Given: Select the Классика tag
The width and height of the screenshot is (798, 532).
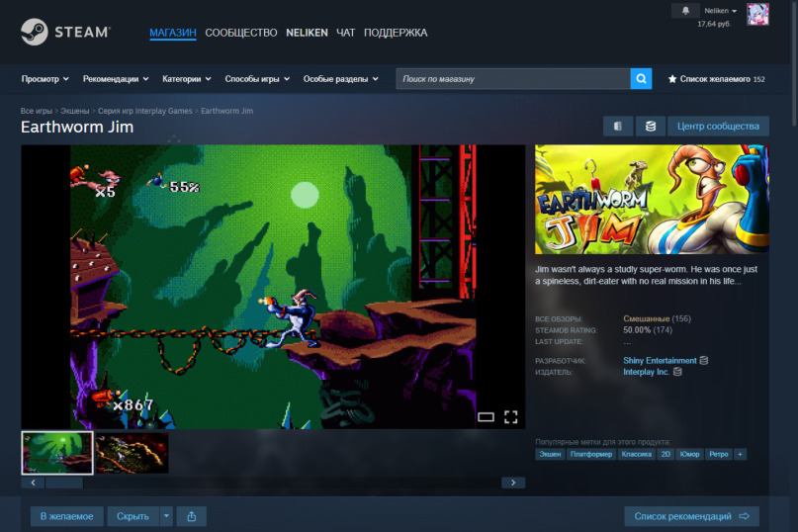Looking at the screenshot, I should 636,454.
